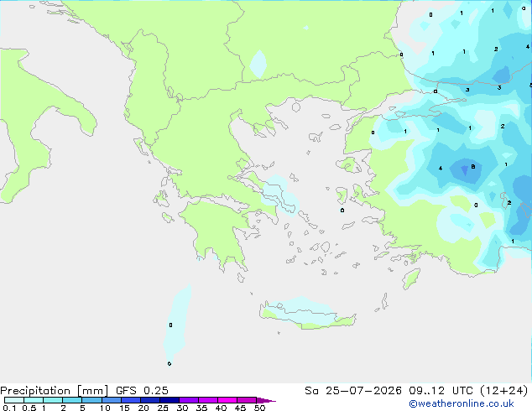Click the '09..12 UTC' time text
532x411 pixels.
[x=441, y=391]
